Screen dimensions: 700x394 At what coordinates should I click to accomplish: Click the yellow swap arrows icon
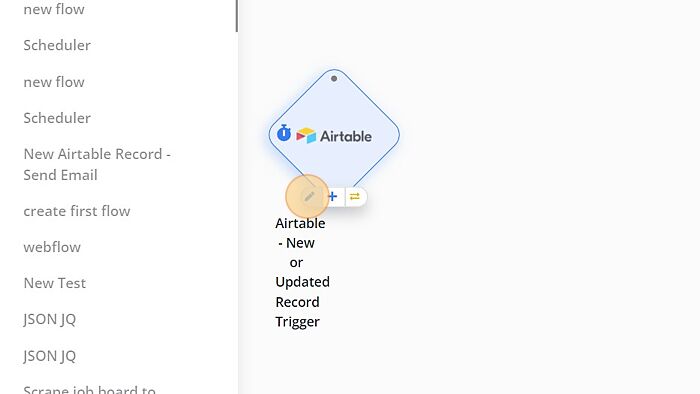(355, 196)
